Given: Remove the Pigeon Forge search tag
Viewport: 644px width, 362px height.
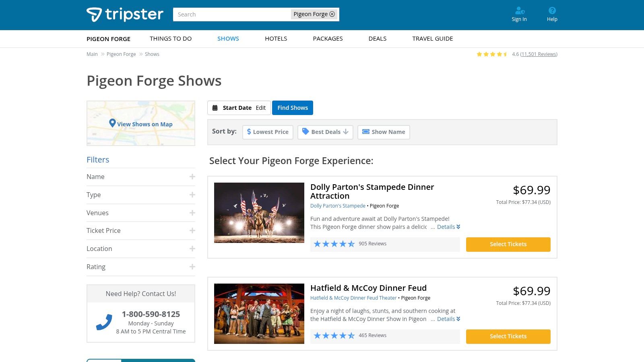Looking at the screenshot, I should pos(332,14).
